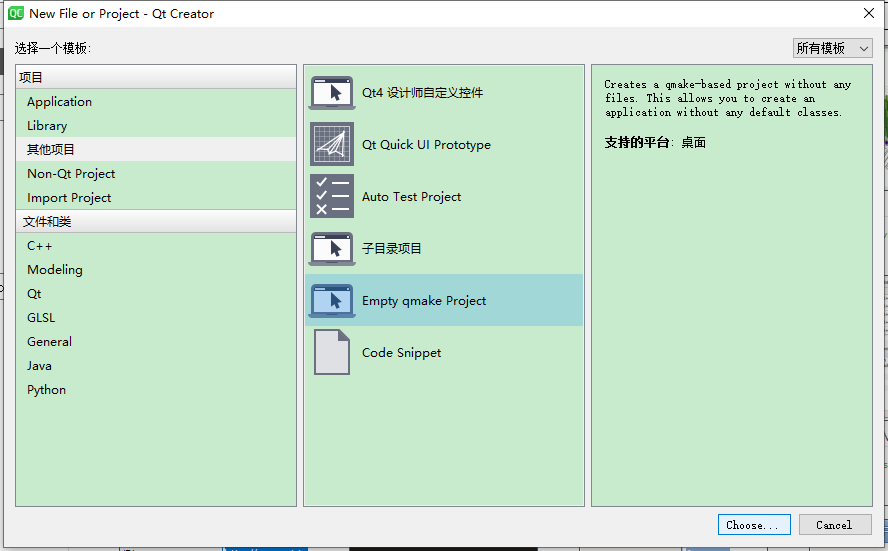Select the Code Snippet template label
Screen dimensions: 888x551
tap(401, 352)
